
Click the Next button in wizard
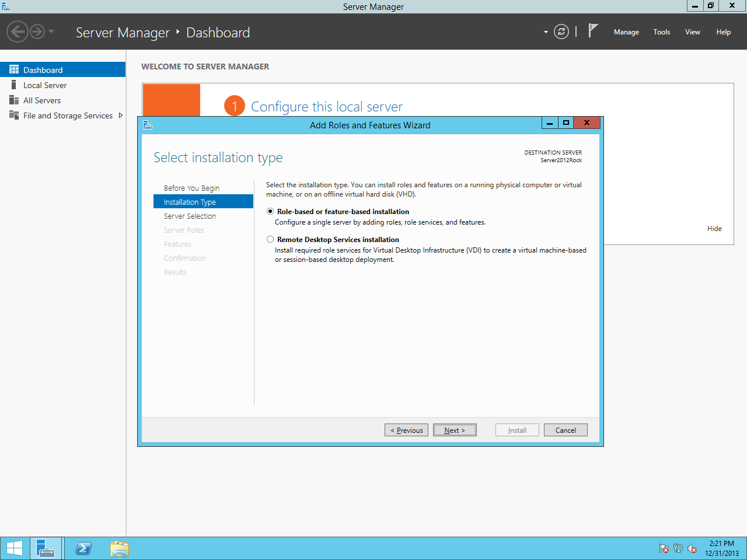(455, 430)
